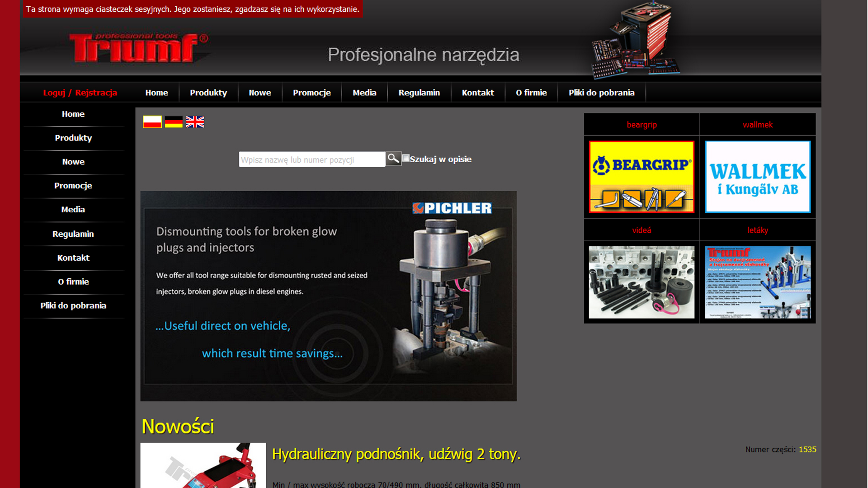Open the videá tools photo thumbnail
The width and height of the screenshot is (868, 488).
642,282
